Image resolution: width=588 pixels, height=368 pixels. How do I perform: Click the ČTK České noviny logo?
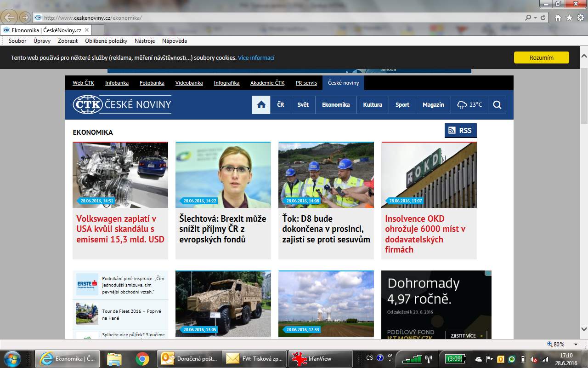tap(122, 105)
